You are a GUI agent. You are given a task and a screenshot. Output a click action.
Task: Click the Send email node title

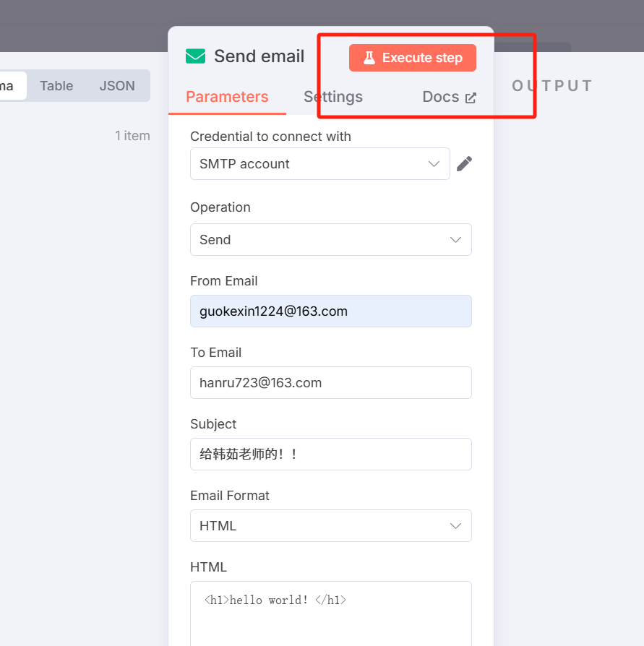click(259, 56)
